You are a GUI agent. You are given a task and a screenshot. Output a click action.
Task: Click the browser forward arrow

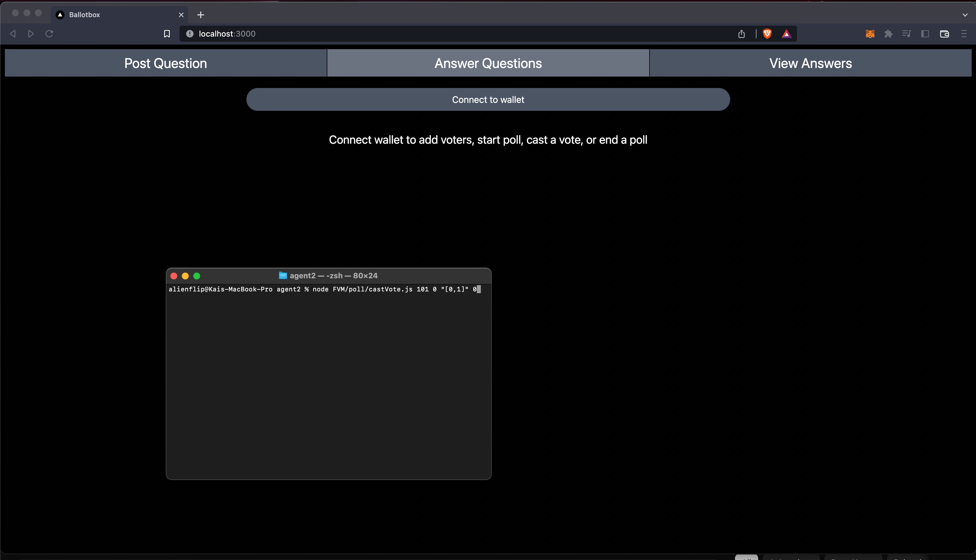pos(31,34)
